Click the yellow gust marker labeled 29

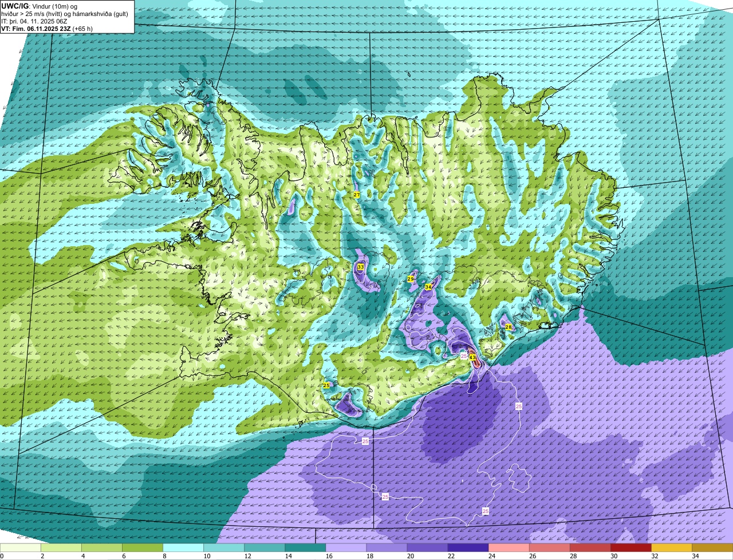click(x=411, y=279)
